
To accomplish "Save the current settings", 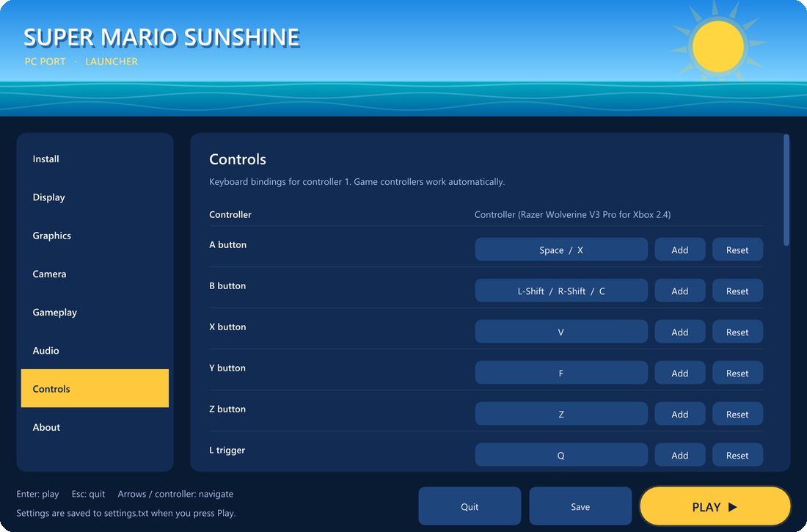I will (580, 506).
